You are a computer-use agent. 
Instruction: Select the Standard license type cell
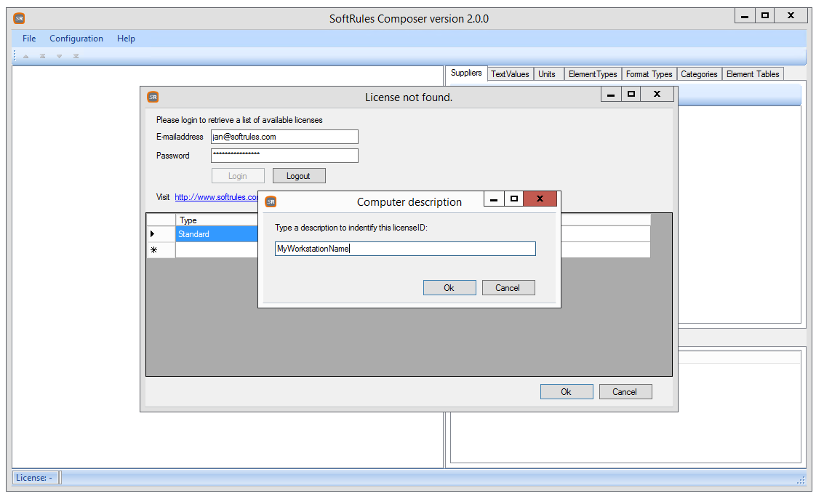tap(217, 234)
